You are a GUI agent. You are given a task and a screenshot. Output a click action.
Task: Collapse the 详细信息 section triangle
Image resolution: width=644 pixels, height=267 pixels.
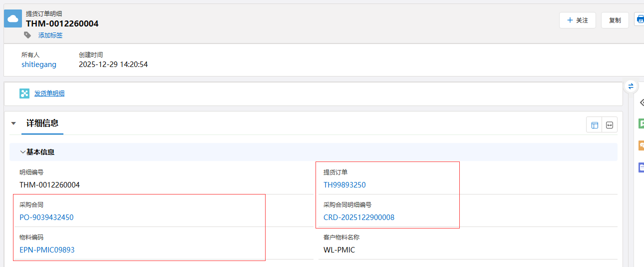(13, 123)
